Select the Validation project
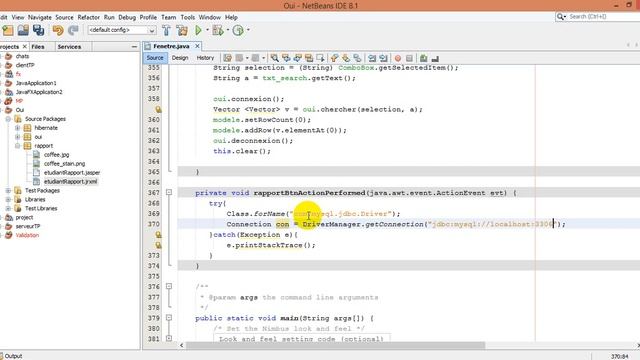The width and height of the screenshot is (640, 360). (27, 235)
